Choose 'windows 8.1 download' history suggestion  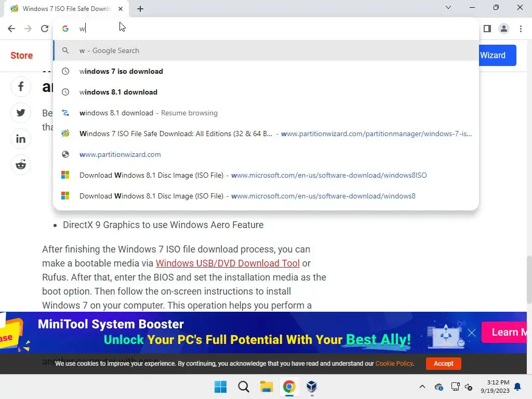click(x=266, y=92)
